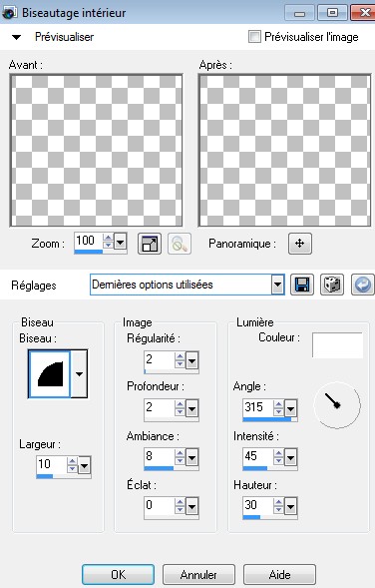The width and height of the screenshot is (375, 588).
Task: Open the Hauteur slider dropdown arrow
Action: coord(290,507)
